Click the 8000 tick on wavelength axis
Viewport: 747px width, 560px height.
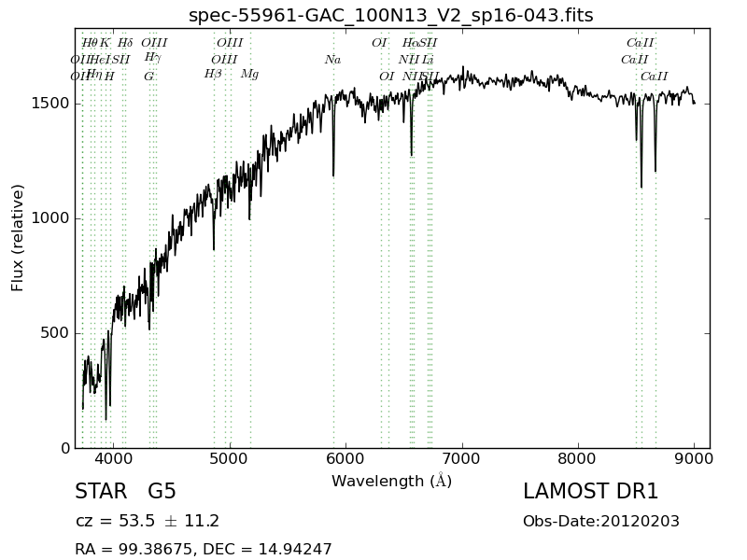point(578,459)
